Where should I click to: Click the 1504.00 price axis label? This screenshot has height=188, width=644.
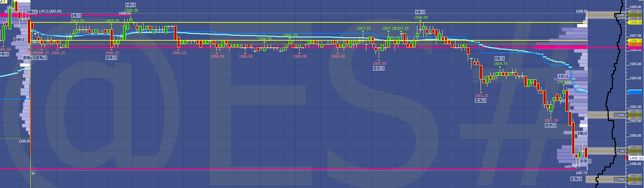(636, 78)
